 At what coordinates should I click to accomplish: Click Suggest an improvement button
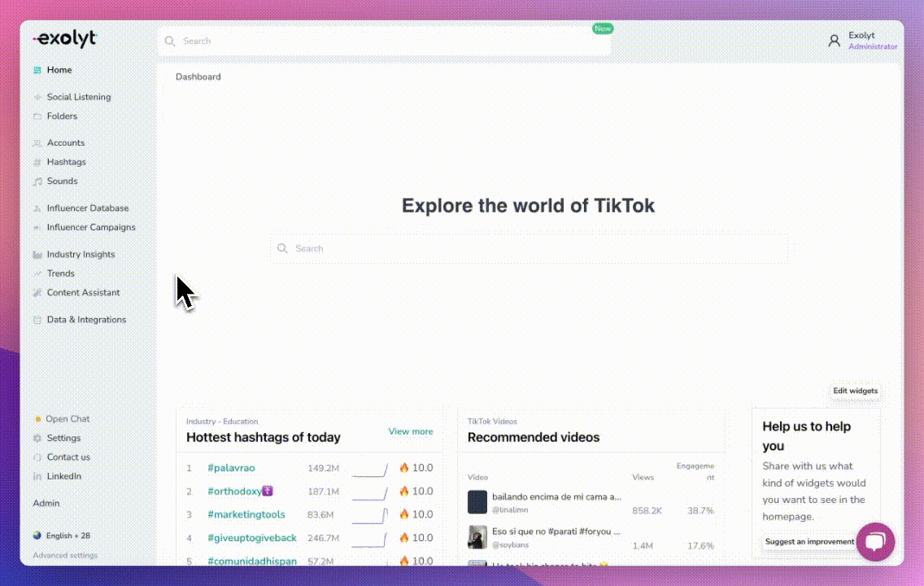(x=809, y=542)
